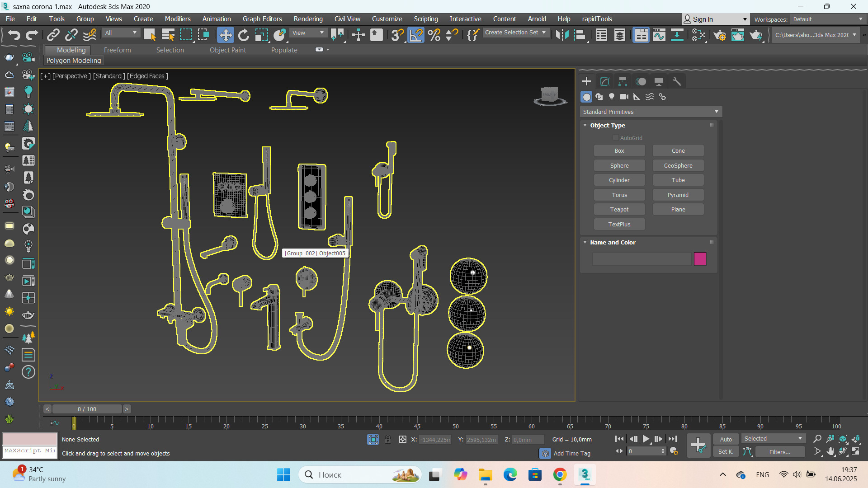This screenshot has height=488, width=868.
Task: Switch to the Freeform ribbon tab
Action: (x=117, y=50)
